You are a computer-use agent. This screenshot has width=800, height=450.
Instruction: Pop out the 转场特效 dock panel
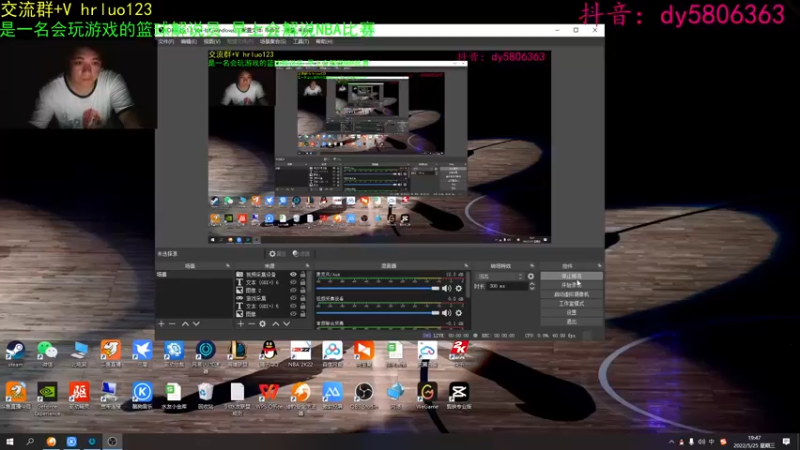(532, 266)
